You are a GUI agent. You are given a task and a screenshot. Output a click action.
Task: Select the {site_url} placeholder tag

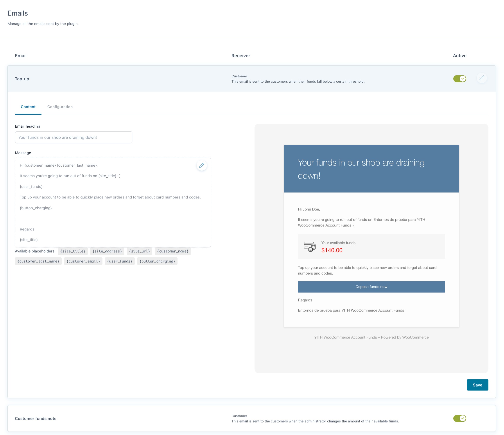point(139,251)
